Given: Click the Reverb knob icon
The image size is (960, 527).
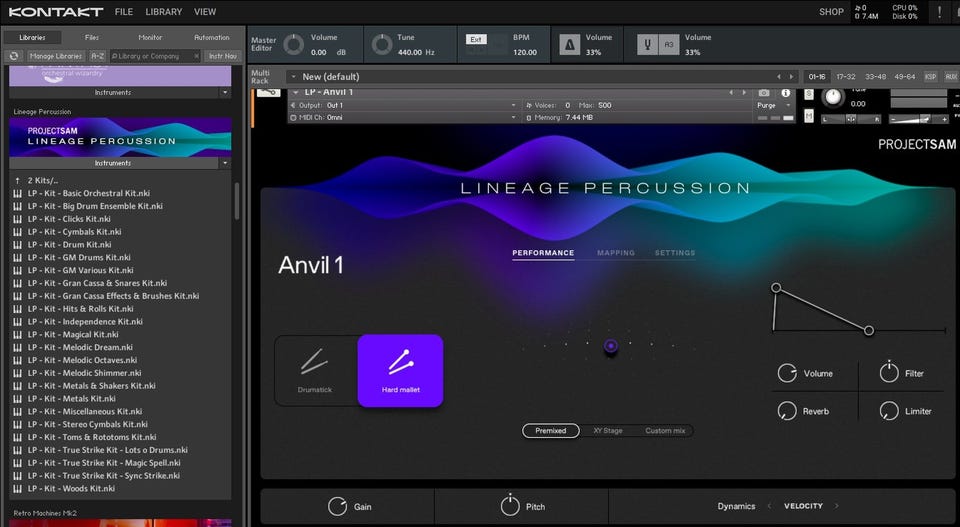Looking at the screenshot, I should [788, 411].
